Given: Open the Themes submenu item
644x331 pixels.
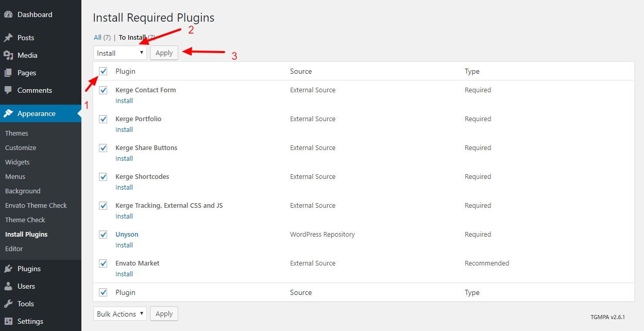Looking at the screenshot, I should pos(16,133).
